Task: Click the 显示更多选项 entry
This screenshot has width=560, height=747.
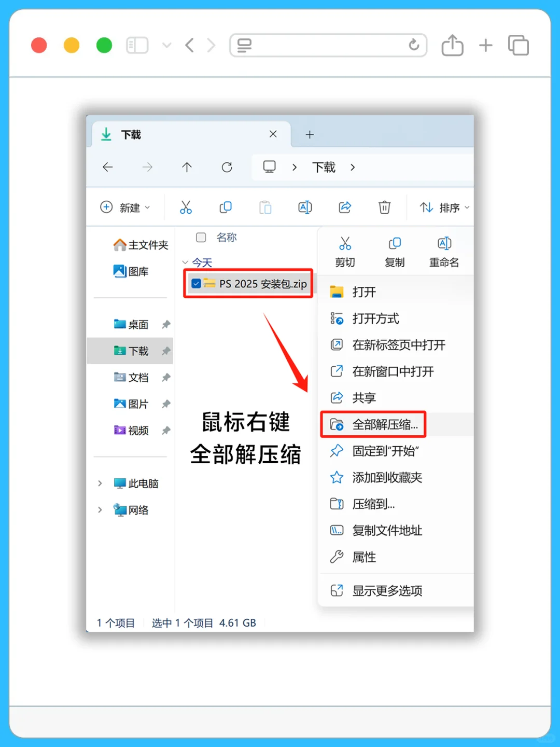Action: pyautogui.click(x=388, y=590)
